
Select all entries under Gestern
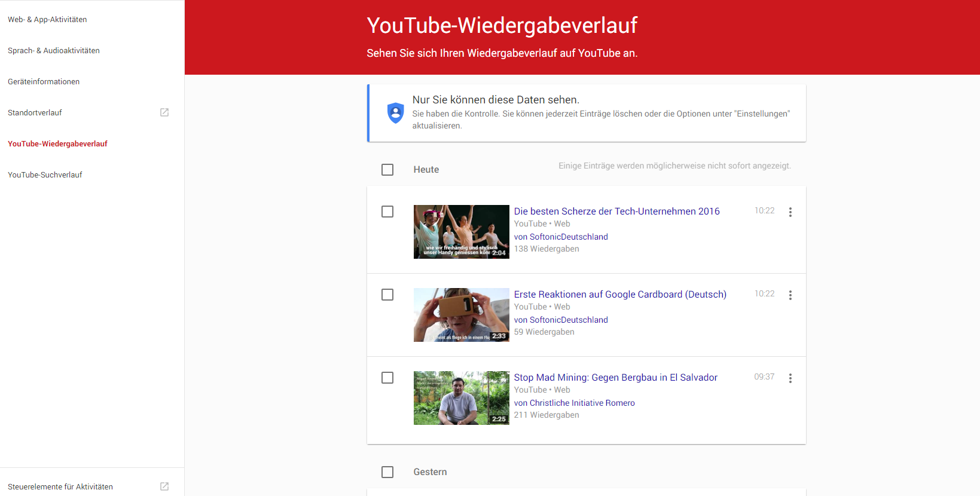(x=387, y=472)
